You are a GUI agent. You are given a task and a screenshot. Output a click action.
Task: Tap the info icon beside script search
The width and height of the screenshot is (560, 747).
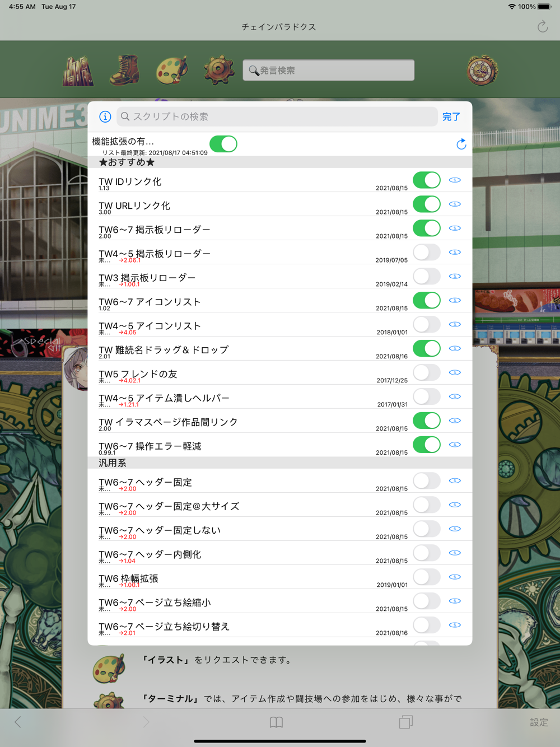click(x=105, y=116)
